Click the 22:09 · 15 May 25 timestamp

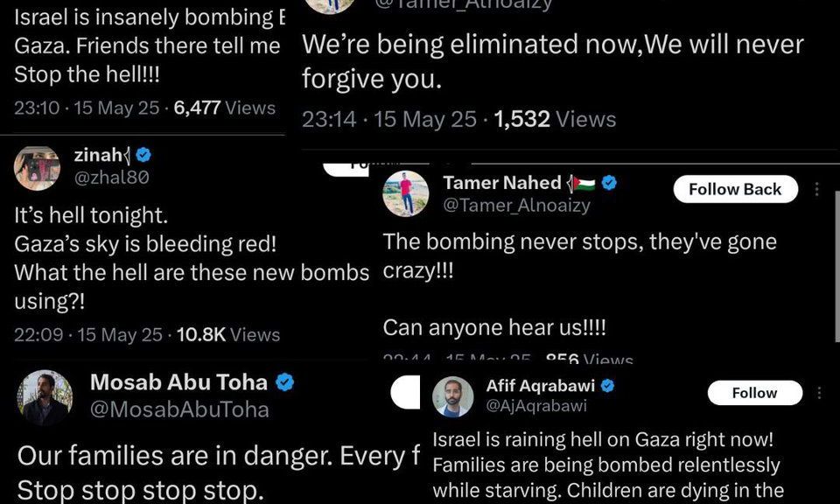pos(87,334)
